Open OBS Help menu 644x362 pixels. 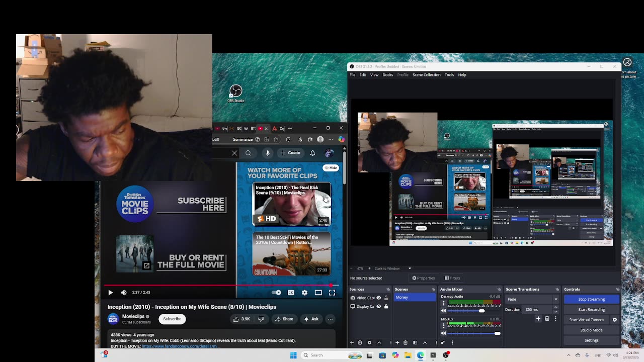pos(462,75)
